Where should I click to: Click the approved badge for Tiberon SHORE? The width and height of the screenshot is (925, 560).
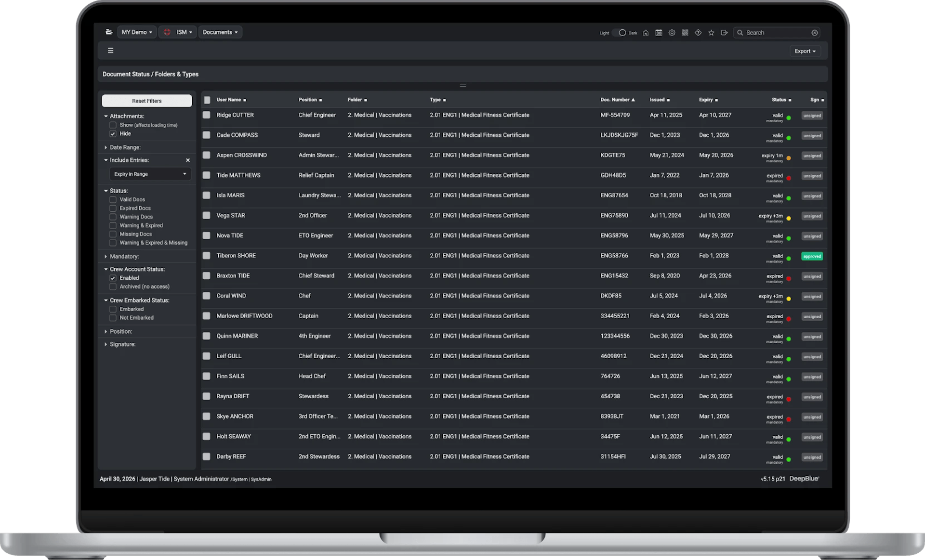(812, 257)
